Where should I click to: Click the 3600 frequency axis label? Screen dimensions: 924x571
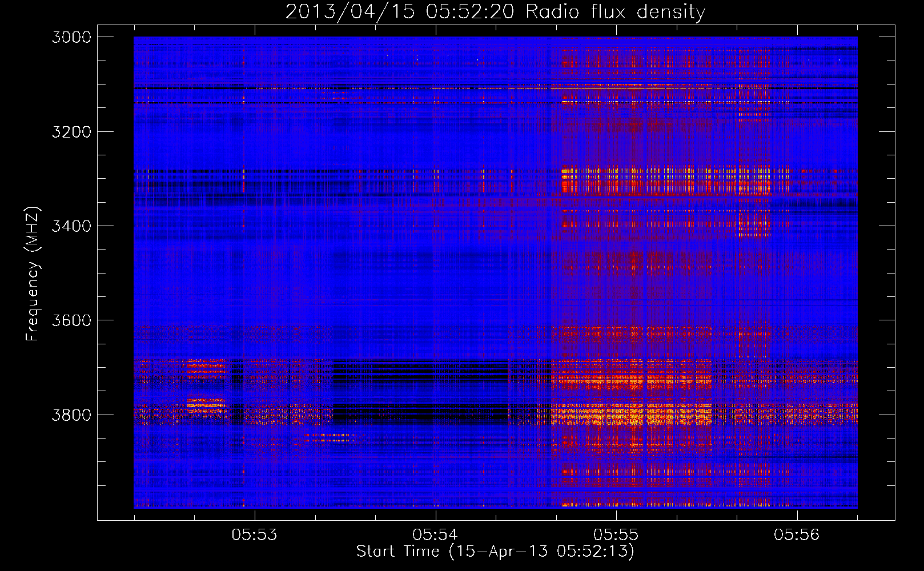click(x=71, y=320)
